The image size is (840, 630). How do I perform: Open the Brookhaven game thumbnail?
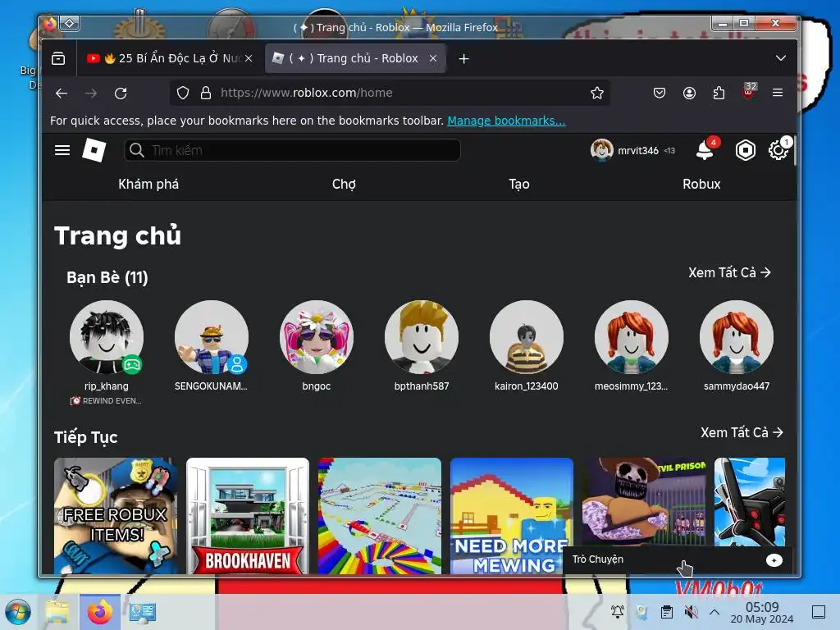coord(248,516)
